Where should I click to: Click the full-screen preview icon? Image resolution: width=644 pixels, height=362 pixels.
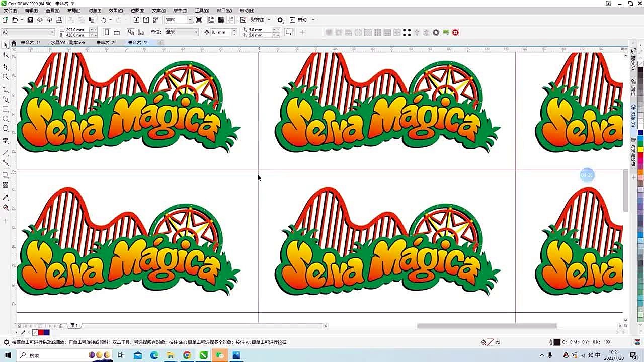[x=199, y=20]
